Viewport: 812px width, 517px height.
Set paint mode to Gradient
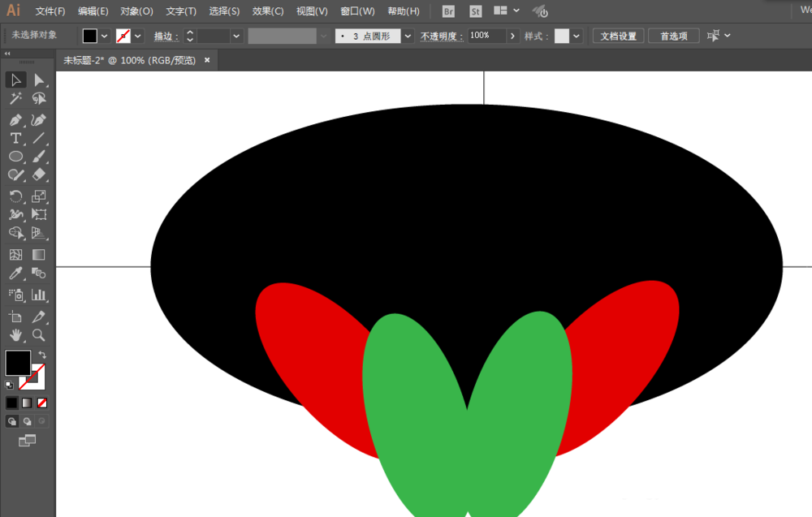27,403
